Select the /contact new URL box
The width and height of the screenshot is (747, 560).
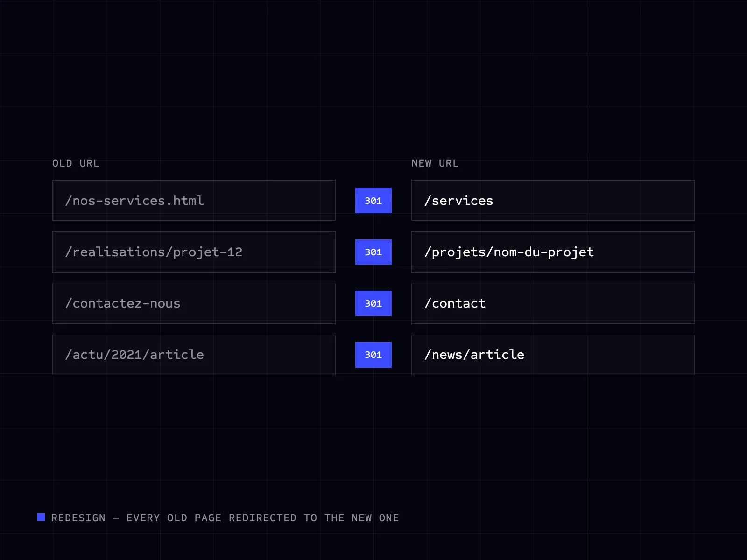(553, 303)
